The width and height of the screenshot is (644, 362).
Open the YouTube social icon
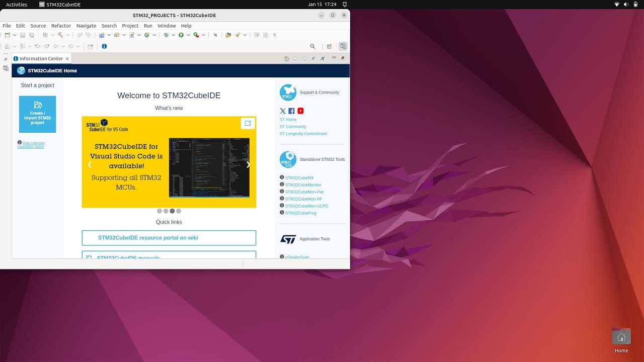(x=300, y=111)
